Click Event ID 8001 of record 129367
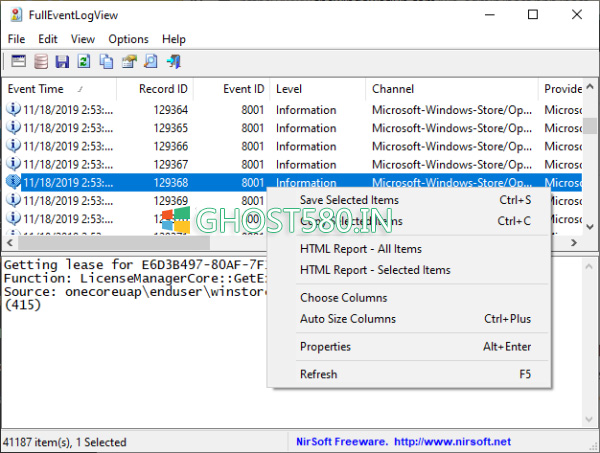600x453 pixels. click(x=253, y=165)
